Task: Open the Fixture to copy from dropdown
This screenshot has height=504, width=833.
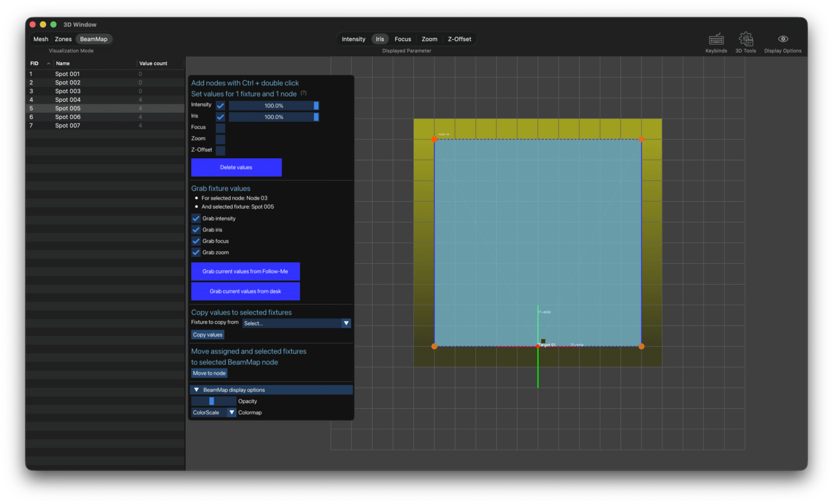Action: [x=297, y=324]
